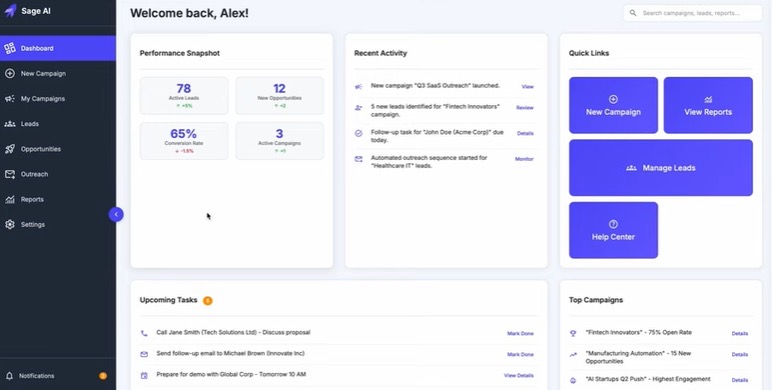Click the Settings gear icon
The width and height of the screenshot is (772, 390).
click(10, 225)
